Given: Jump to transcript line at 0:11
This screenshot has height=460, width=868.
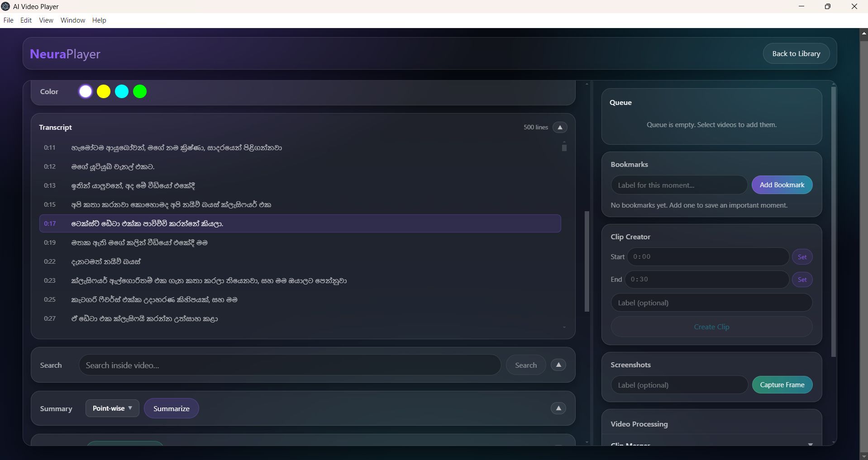Looking at the screenshot, I should (x=300, y=148).
